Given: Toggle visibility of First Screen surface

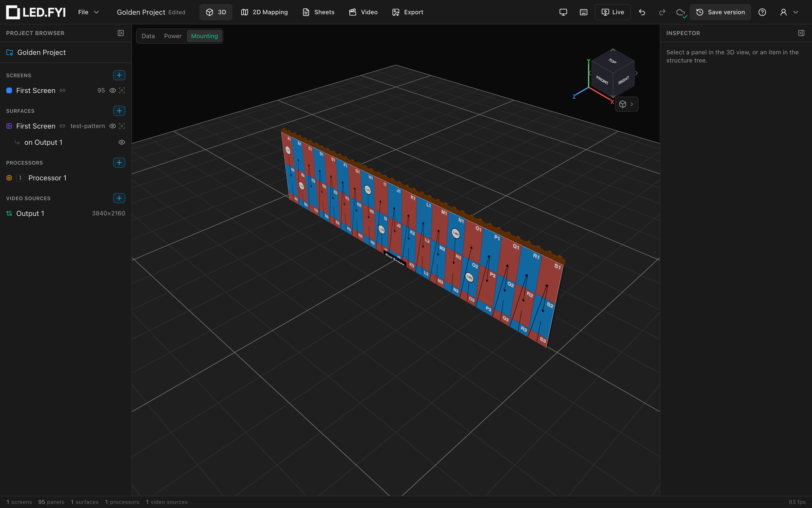Looking at the screenshot, I should [113, 126].
